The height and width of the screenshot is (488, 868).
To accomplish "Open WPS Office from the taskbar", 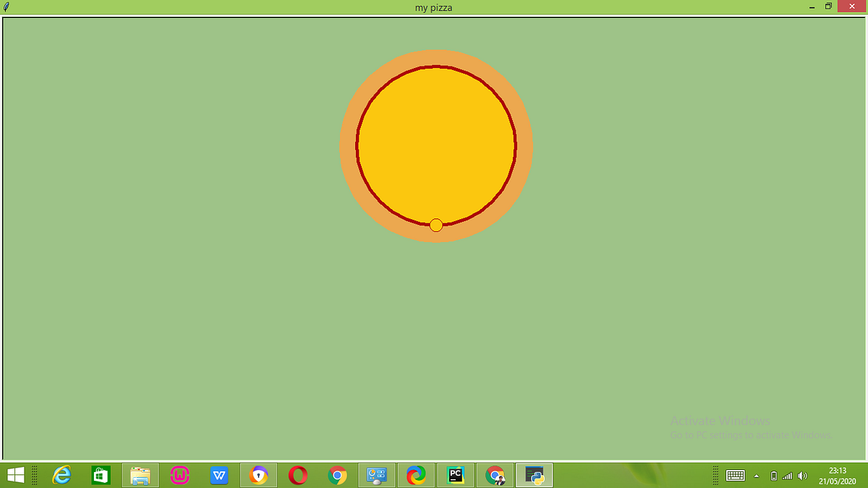I will pyautogui.click(x=219, y=475).
